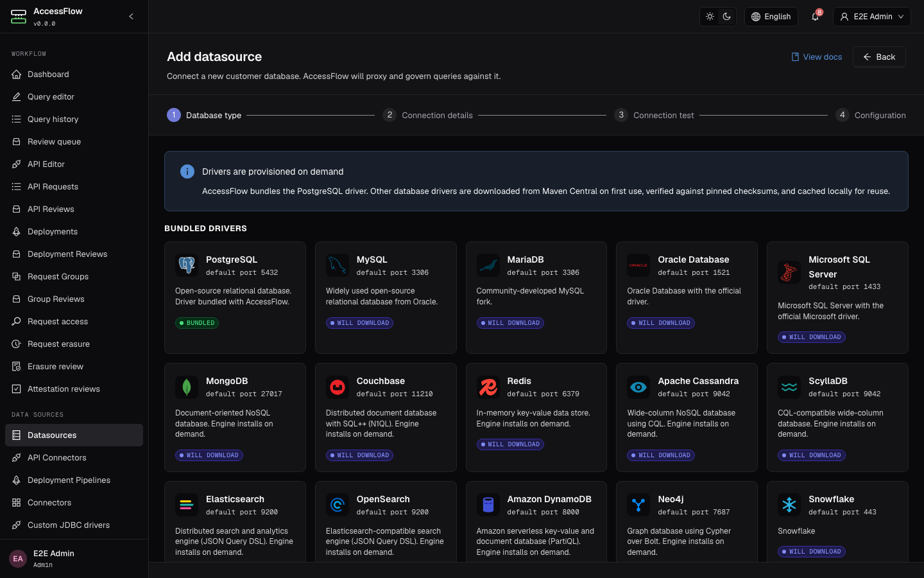Collapse the sidebar with the chevron arrow
The width and height of the screenshot is (924, 578).
click(x=131, y=17)
